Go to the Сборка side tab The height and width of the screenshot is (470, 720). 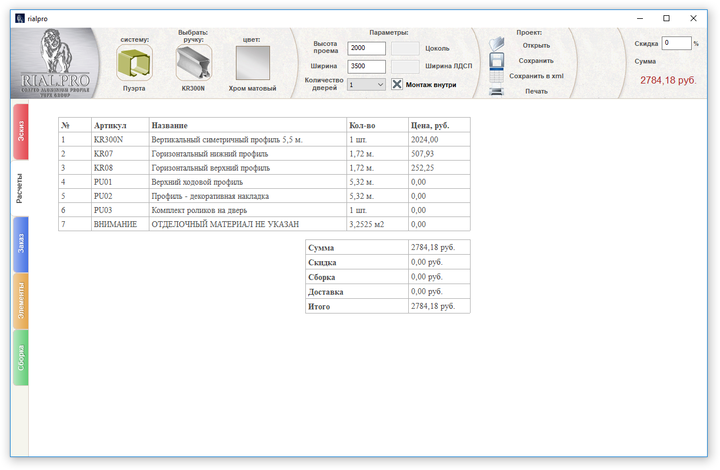click(x=21, y=357)
